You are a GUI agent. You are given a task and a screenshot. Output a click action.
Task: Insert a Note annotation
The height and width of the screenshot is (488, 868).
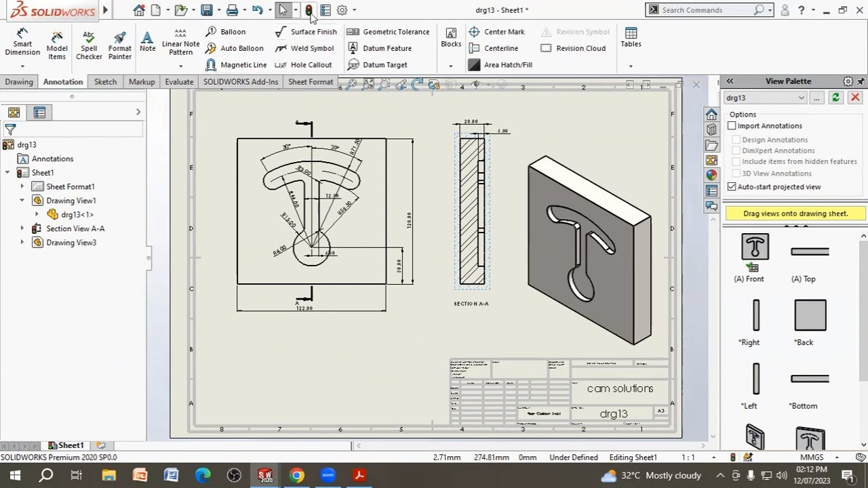[x=147, y=41]
